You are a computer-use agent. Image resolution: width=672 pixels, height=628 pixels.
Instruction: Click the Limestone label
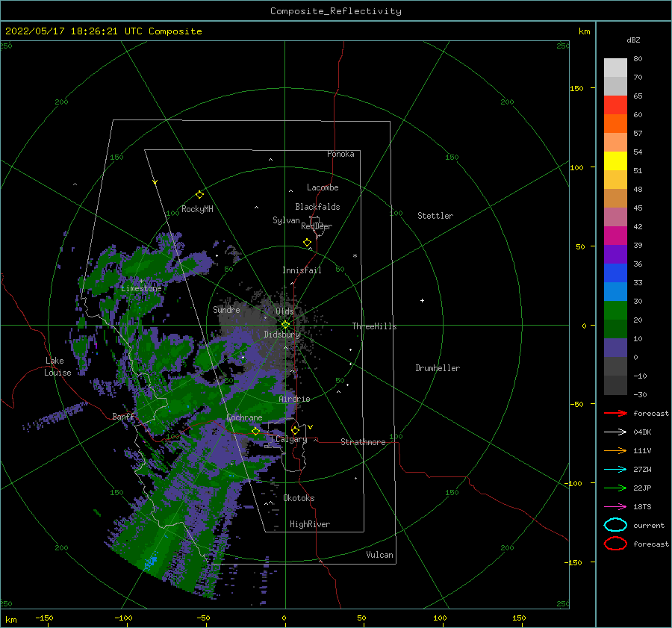click(141, 288)
